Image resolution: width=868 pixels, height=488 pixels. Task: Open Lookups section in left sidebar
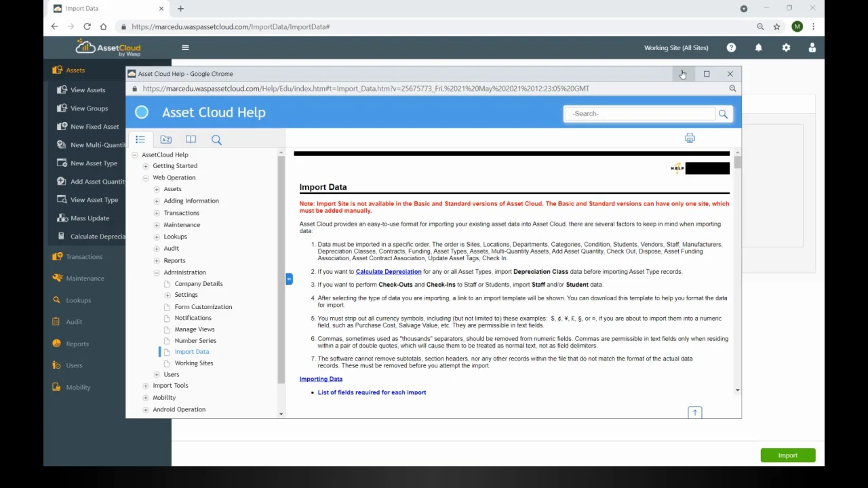coord(78,300)
